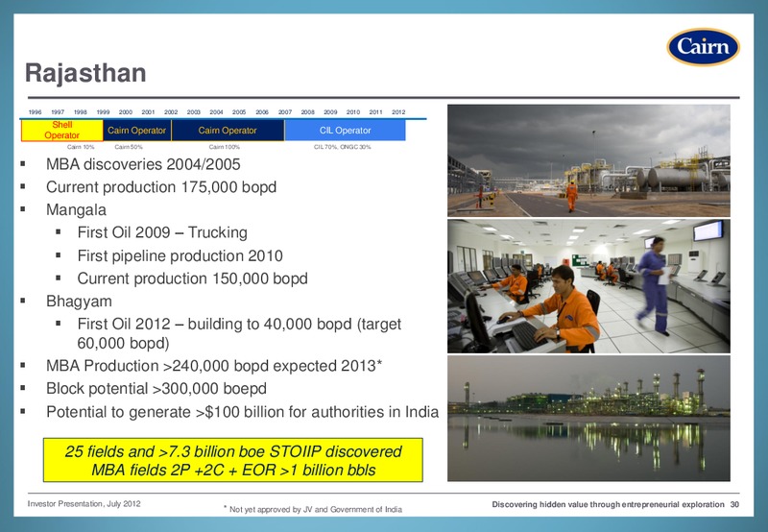
Task: Click the slide number 30
Action: (734, 504)
